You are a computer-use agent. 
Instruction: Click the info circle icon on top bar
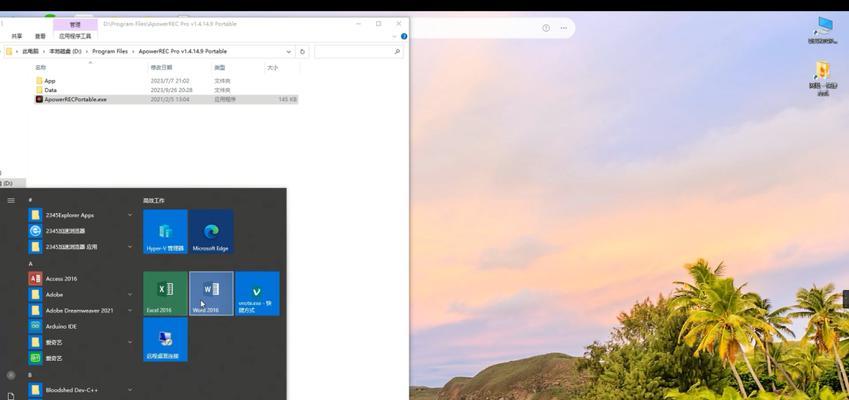[x=546, y=28]
